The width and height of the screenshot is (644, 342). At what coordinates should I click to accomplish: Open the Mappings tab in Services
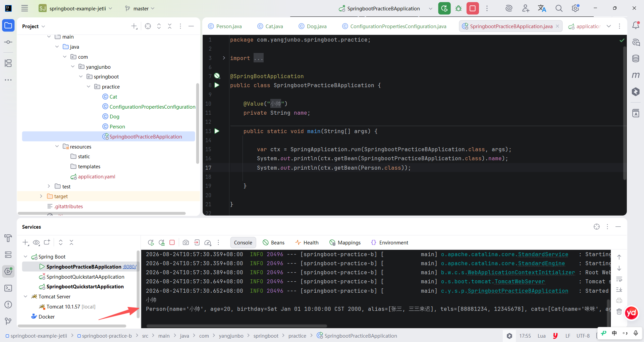coord(345,242)
